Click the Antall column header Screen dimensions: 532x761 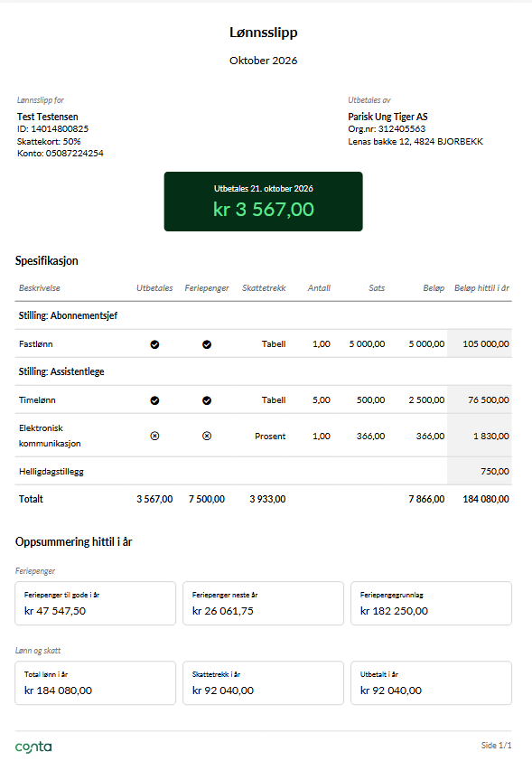319,287
